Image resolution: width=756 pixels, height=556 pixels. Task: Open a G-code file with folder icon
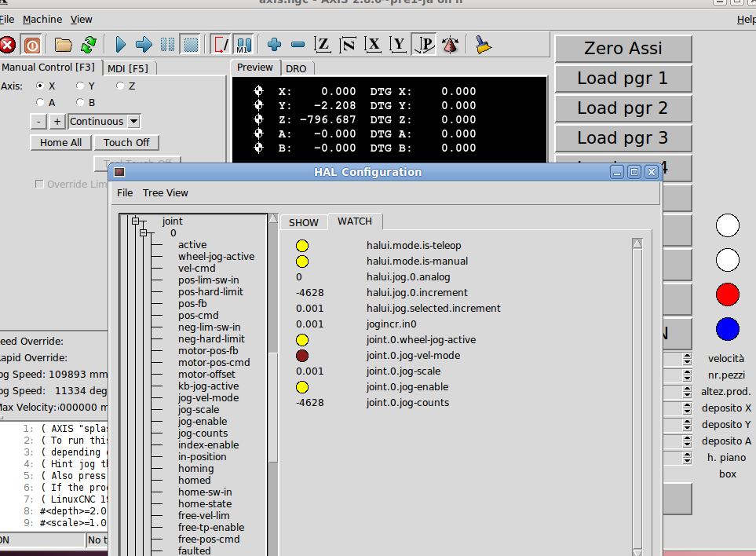(x=63, y=46)
